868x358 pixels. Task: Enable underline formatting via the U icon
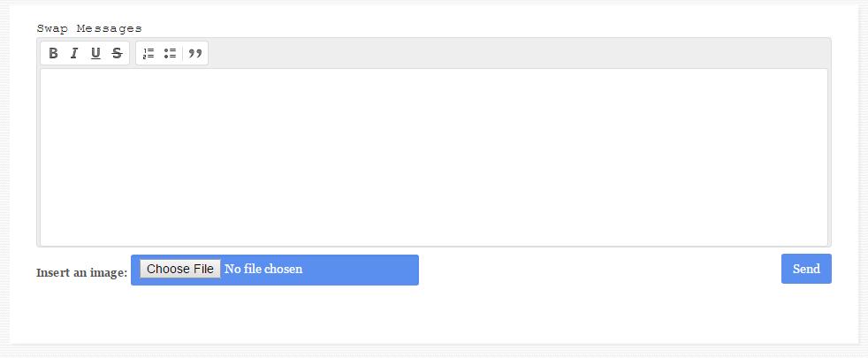(x=95, y=53)
